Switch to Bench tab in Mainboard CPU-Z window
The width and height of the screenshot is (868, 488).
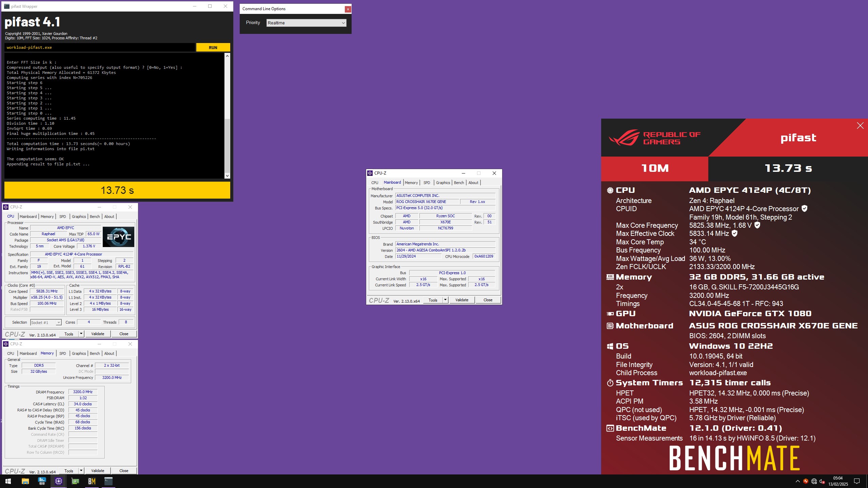coord(459,183)
